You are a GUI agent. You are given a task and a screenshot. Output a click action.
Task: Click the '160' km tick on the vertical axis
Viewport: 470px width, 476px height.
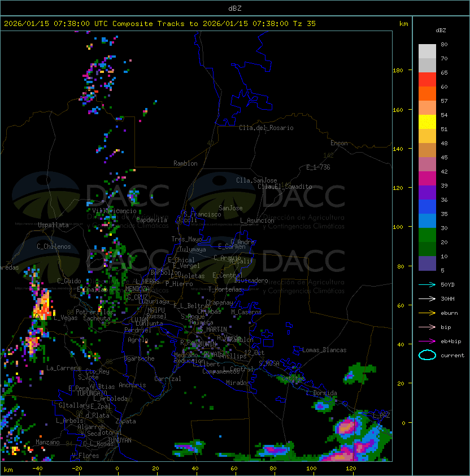[x=398, y=110]
